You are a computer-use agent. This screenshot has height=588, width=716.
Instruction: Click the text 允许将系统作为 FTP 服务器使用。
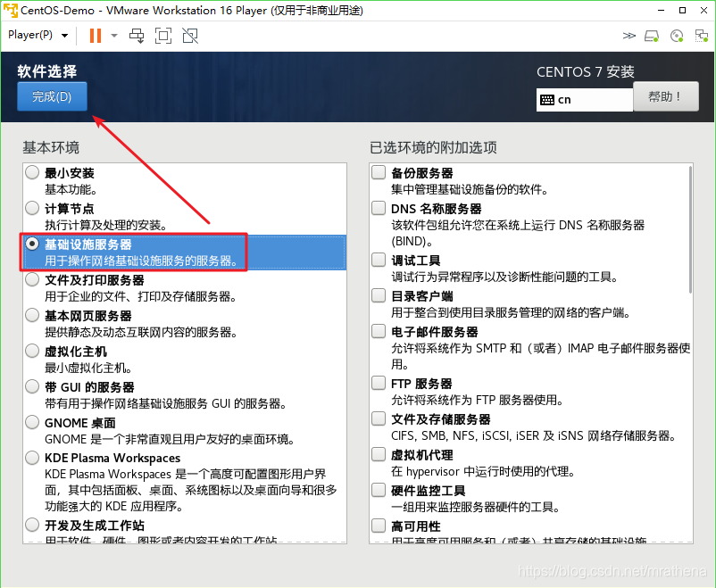point(478,401)
